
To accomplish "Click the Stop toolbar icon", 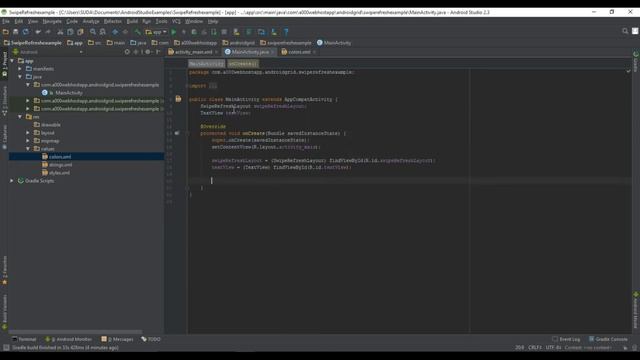I will [224, 32].
